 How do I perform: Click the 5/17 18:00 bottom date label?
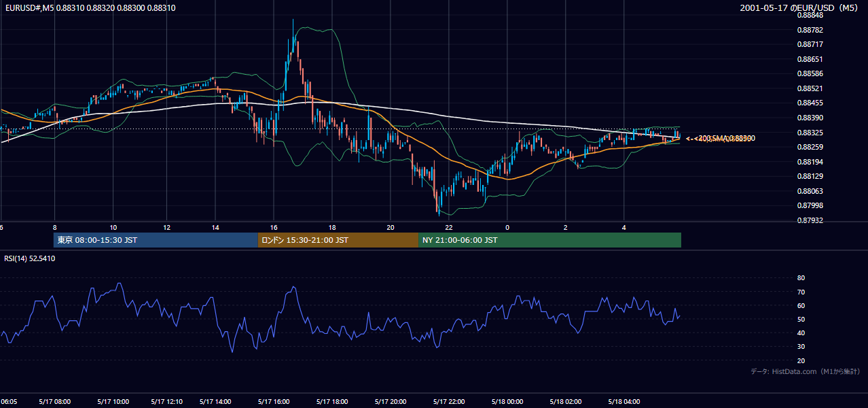point(332,401)
